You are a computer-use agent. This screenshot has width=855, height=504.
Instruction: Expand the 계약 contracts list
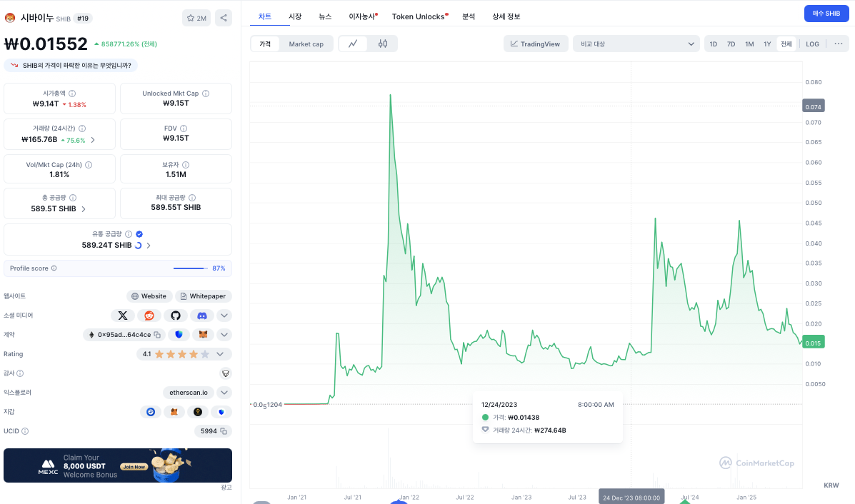(224, 335)
